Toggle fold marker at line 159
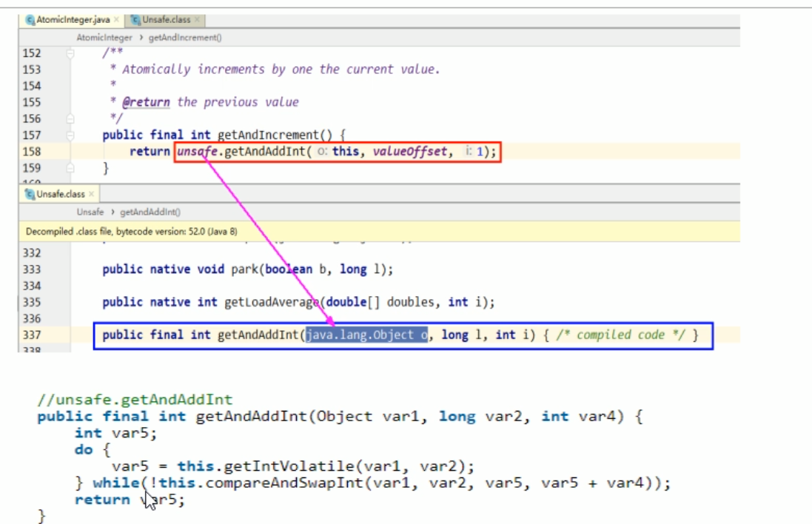The image size is (812, 524). coord(70,168)
